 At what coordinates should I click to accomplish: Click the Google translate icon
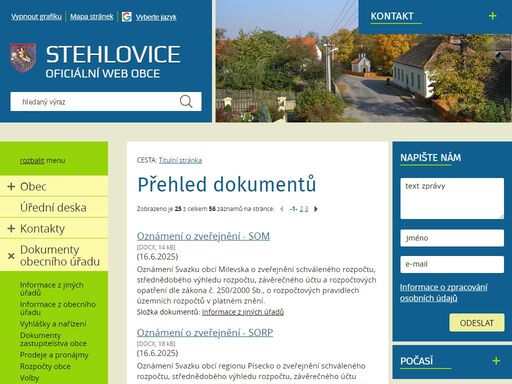[x=127, y=17]
